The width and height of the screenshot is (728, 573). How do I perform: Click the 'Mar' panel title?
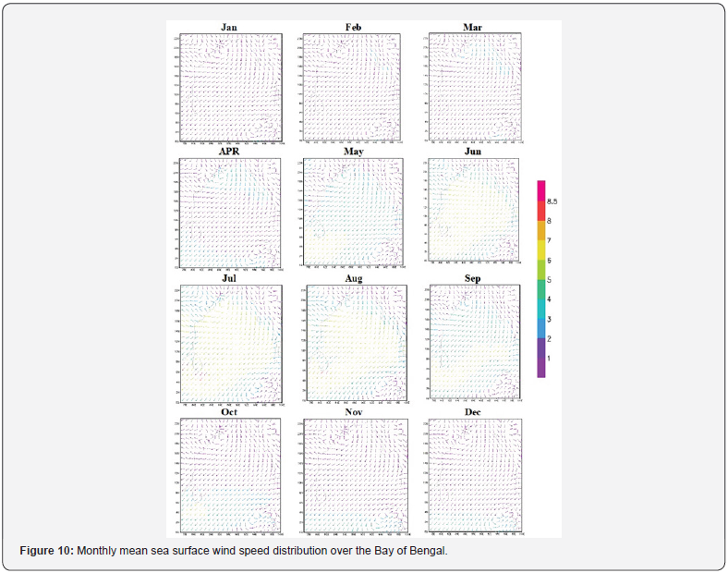tap(473, 28)
